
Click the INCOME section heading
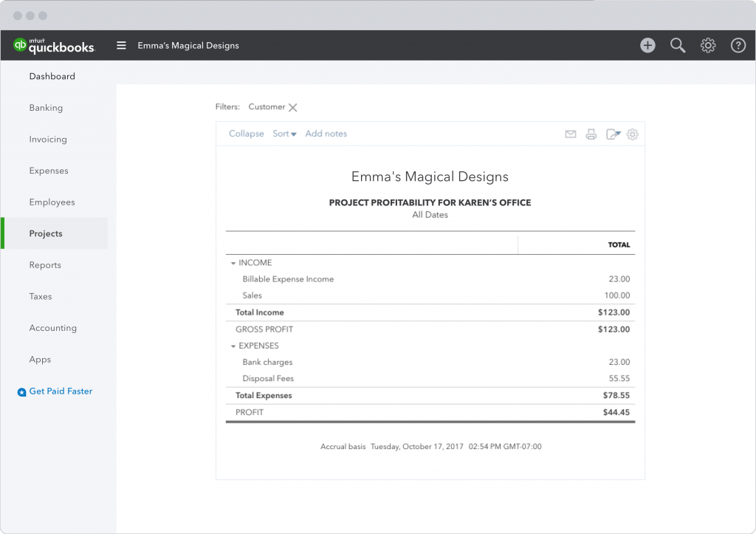coord(255,262)
